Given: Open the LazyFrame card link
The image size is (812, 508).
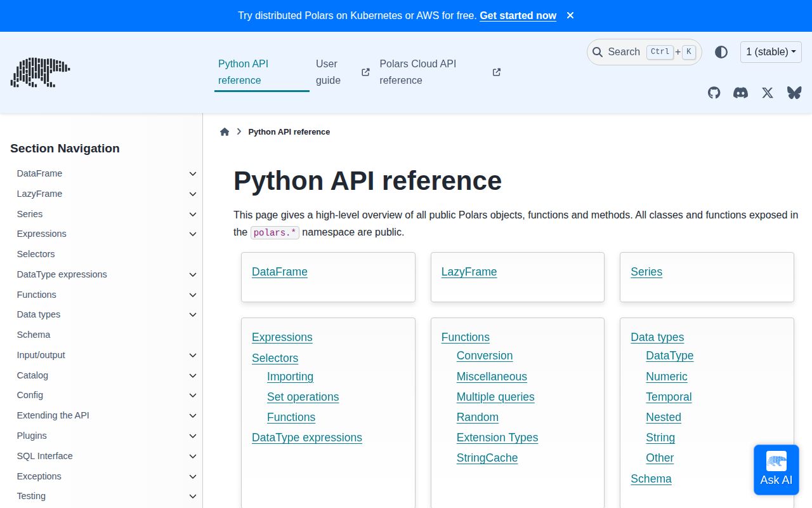Looking at the screenshot, I should 469,272.
